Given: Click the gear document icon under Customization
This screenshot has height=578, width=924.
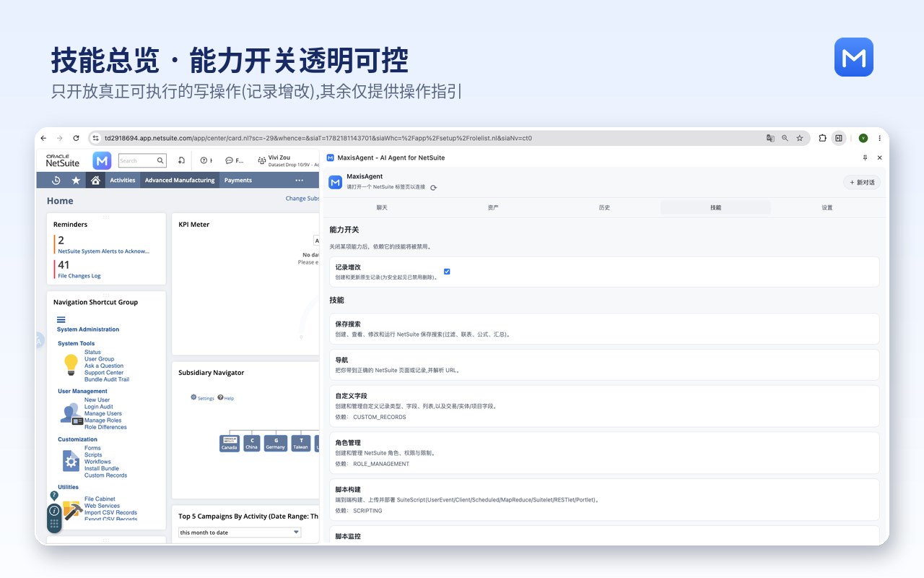Looking at the screenshot, I should point(71,461).
